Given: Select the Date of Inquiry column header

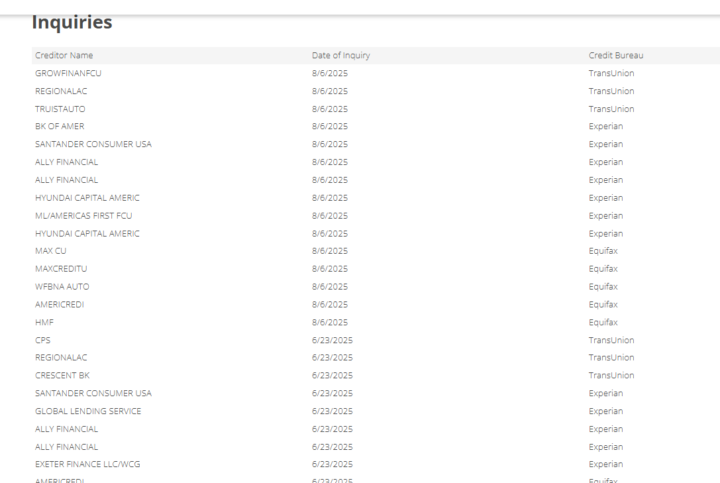Looking at the screenshot, I should pyautogui.click(x=341, y=55).
